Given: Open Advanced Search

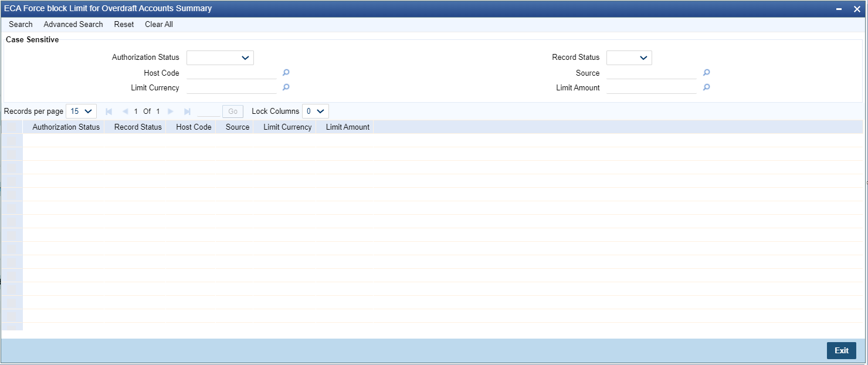Looking at the screenshot, I should 73,24.
